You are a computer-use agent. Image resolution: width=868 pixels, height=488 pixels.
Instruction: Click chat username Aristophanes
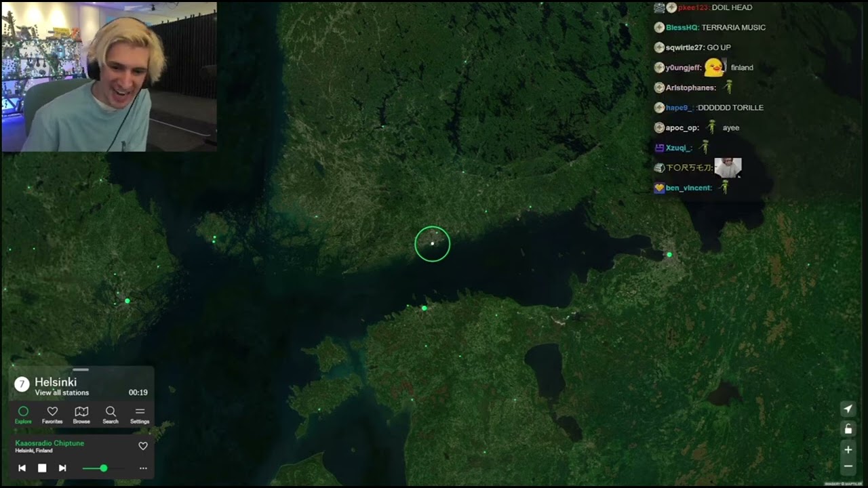(x=690, y=88)
